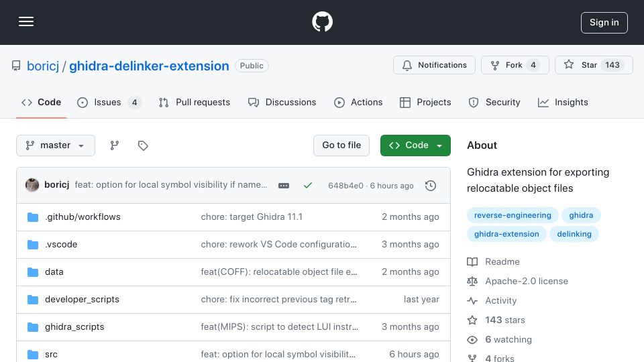Open the src folder
The width and height of the screenshot is (644, 362).
pos(51,354)
